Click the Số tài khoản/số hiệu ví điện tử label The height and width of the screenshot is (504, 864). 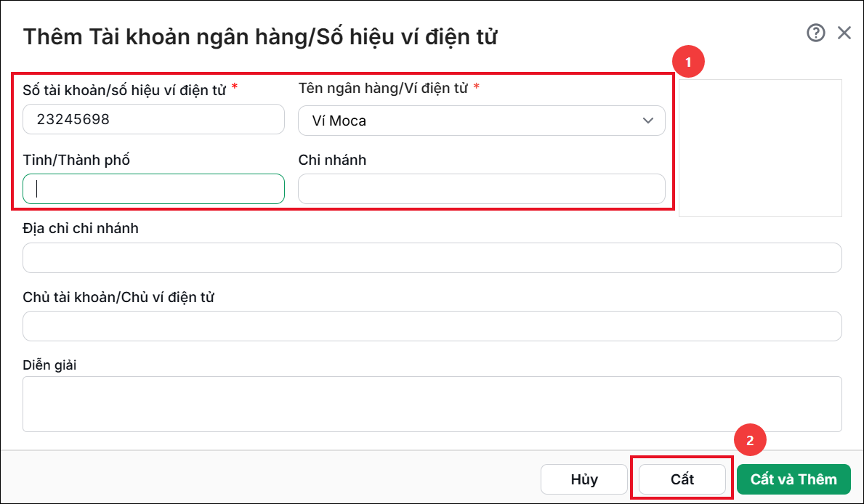(x=124, y=90)
